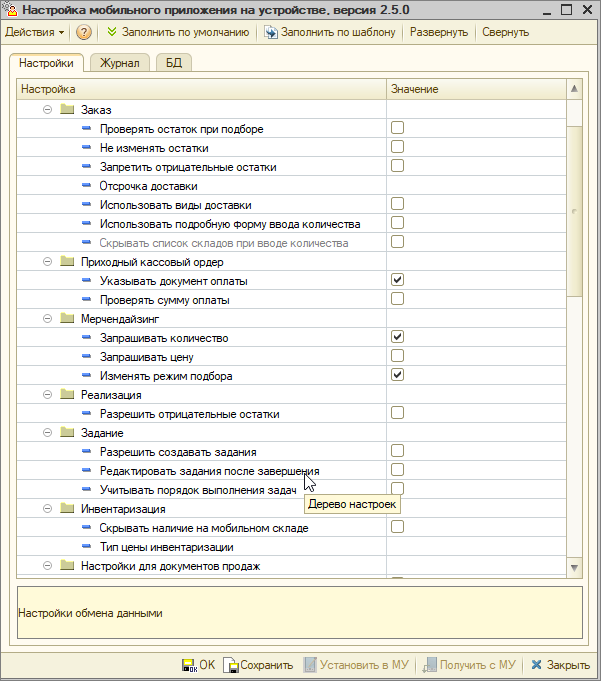The height and width of the screenshot is (681, 601).
Task: Click the 'Задание' folder icon
Action: [67, 433]
